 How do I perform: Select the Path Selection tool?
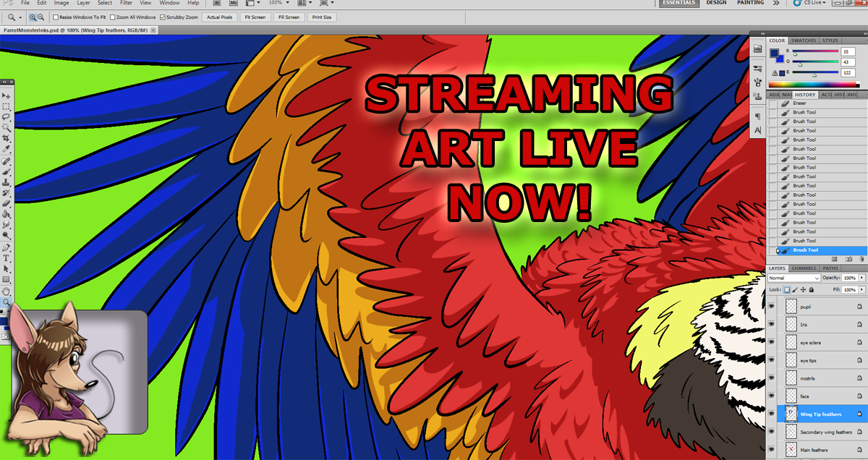[7, 268]
